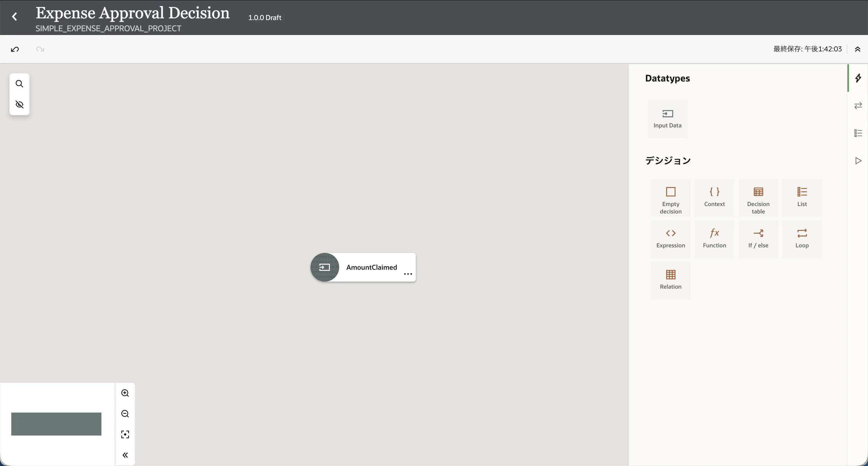Open the play/test sidebar tab
The height and width of the screenshot is (466, 868).
858,161
